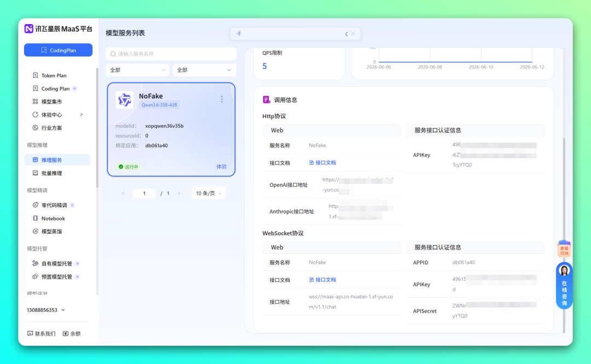591x364 pixels.
Task: Click 自有模型托管 icon in sidebar
Action: pyautogui.click(x=36, y=264)
